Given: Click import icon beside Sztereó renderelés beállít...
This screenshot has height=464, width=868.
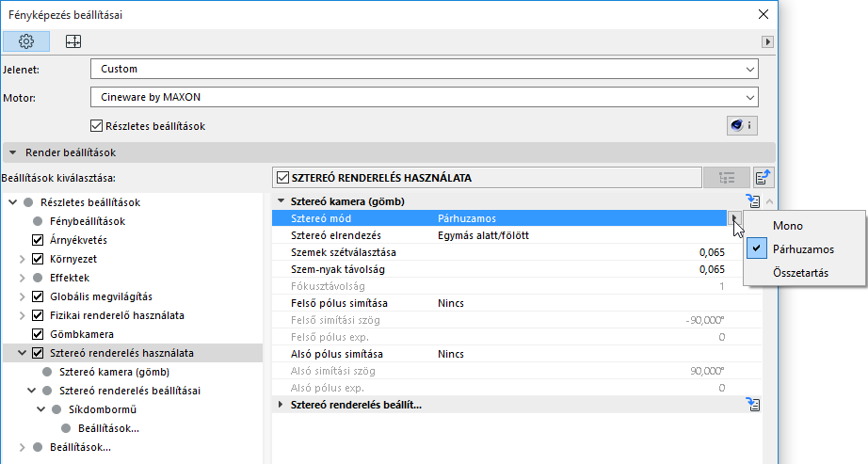Looking at the screenshot, I should pyautogui.click(x=753, y=405).
